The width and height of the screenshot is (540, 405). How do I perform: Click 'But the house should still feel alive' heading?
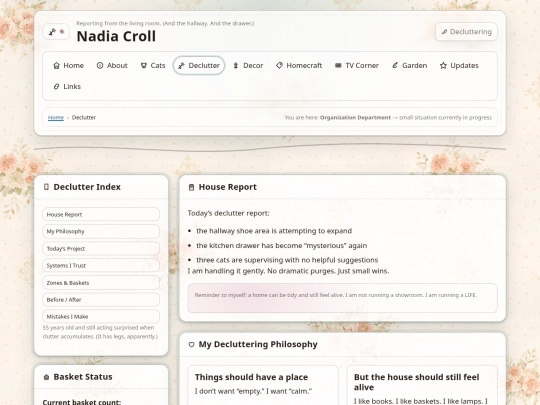pos(417,382)
